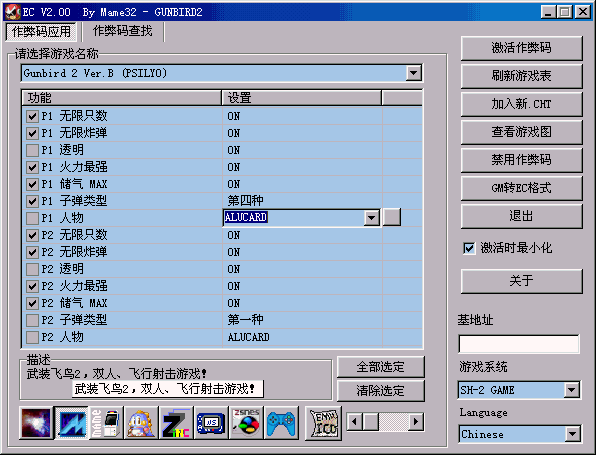Select the blue M emulator icon

point(71,423)
